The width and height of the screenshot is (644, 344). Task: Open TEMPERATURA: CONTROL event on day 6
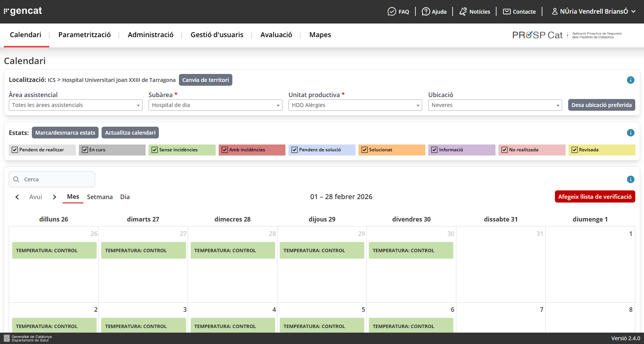click(x=411, y=325)
